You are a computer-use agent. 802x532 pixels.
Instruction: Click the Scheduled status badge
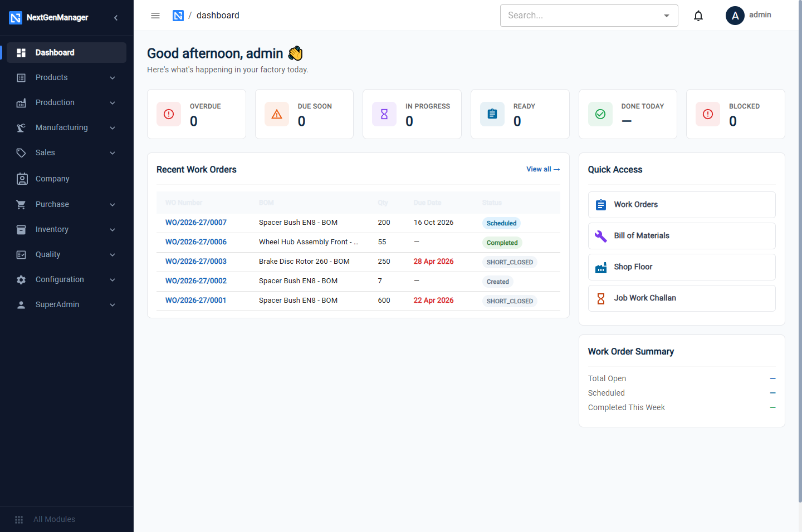501,223
